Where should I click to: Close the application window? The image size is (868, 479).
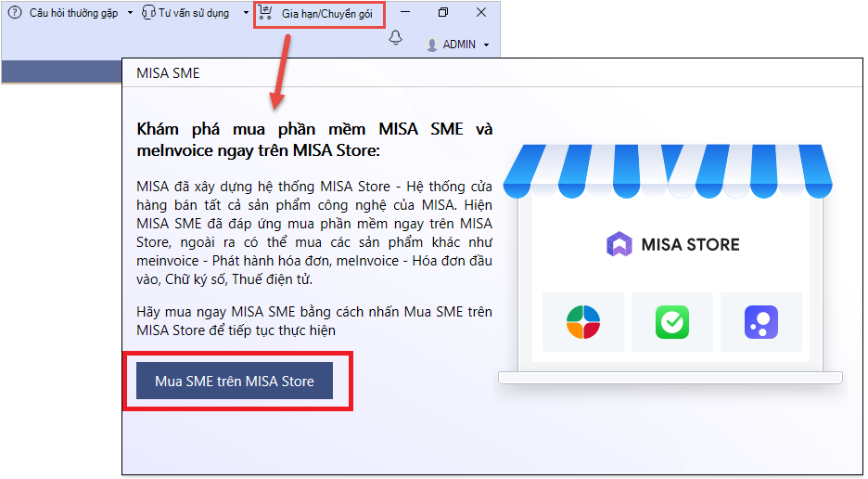pos(481,13)
